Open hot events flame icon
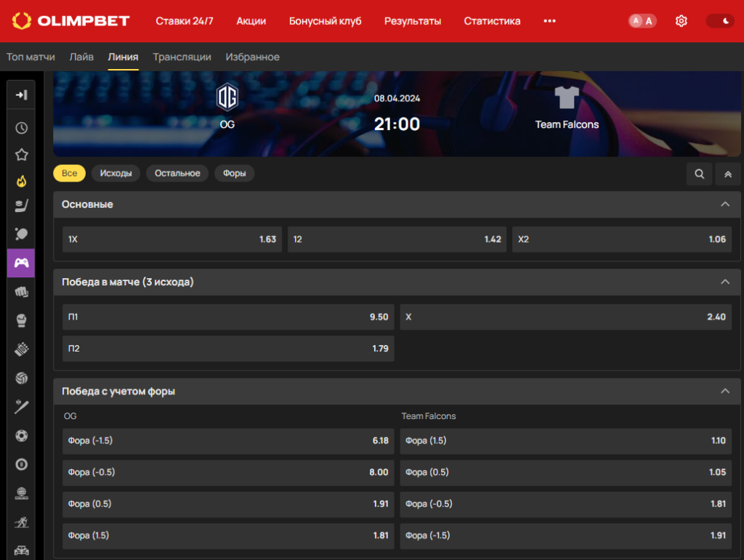 [x=21, y=181]
